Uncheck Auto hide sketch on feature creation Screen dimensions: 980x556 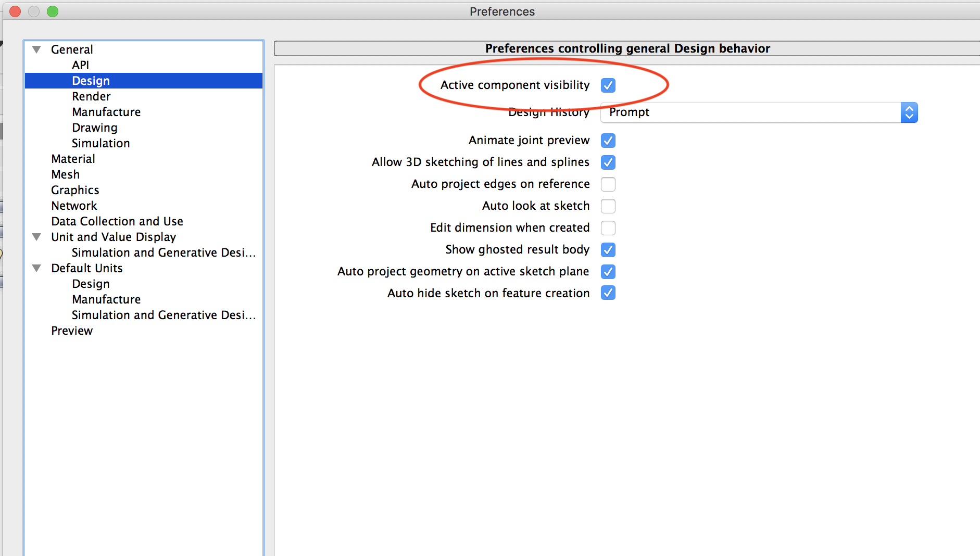pos(608,293)
